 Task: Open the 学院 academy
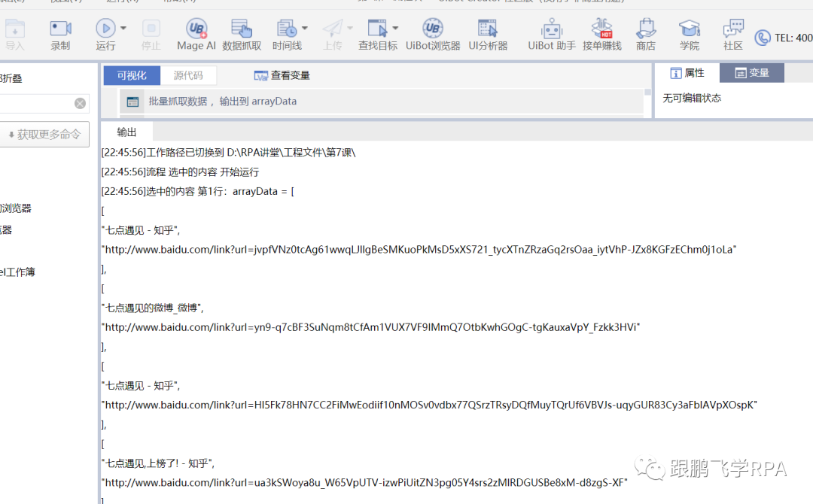(690, 34)
